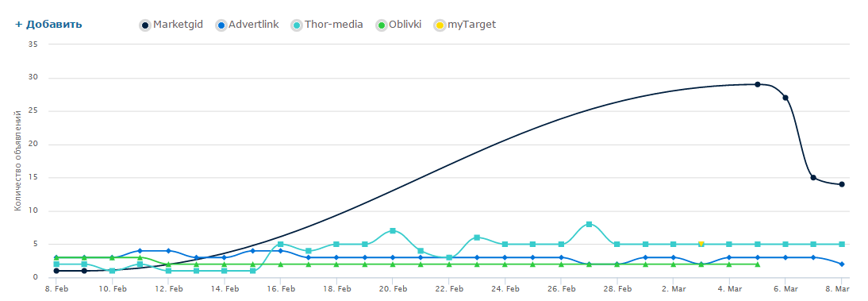This screenshot has width=868, height=301.
Task: Click first Oblivki triangle at 8. Feb
Action: tap(56, 257)
